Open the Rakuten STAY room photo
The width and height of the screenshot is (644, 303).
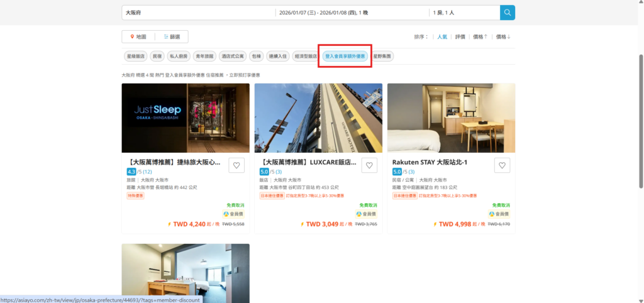(451, 118)
